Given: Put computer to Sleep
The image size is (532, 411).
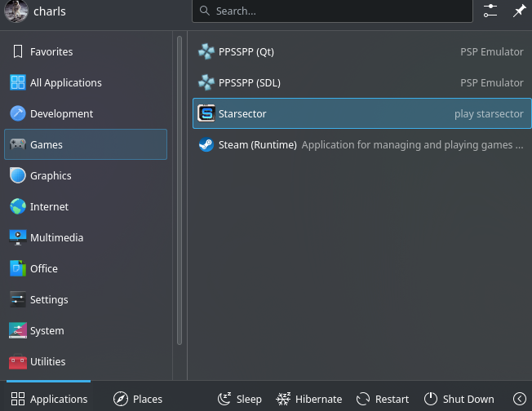Looking at the screenshot, I should (x=240, y=399).
